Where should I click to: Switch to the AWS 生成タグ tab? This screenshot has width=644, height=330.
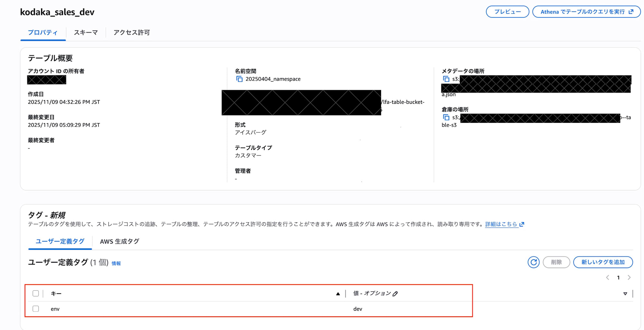pos(119,241)
